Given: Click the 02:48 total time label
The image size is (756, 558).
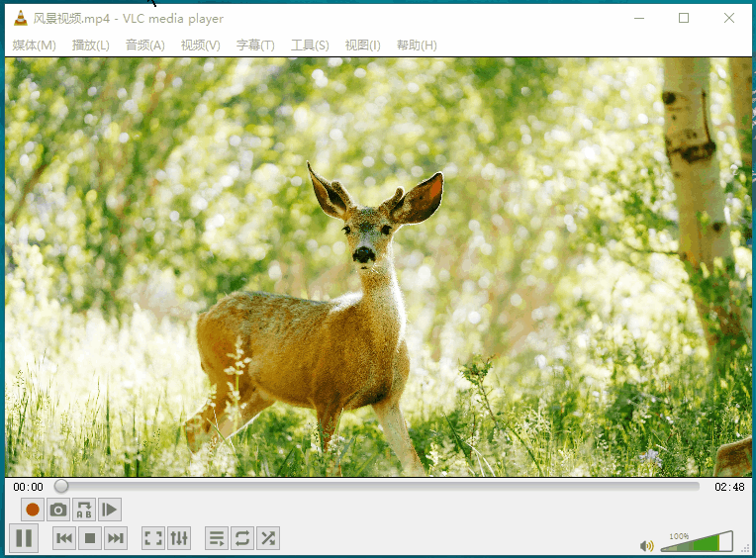Looking at the screenshot, I should pyautogui.click(x=729, y=487).
